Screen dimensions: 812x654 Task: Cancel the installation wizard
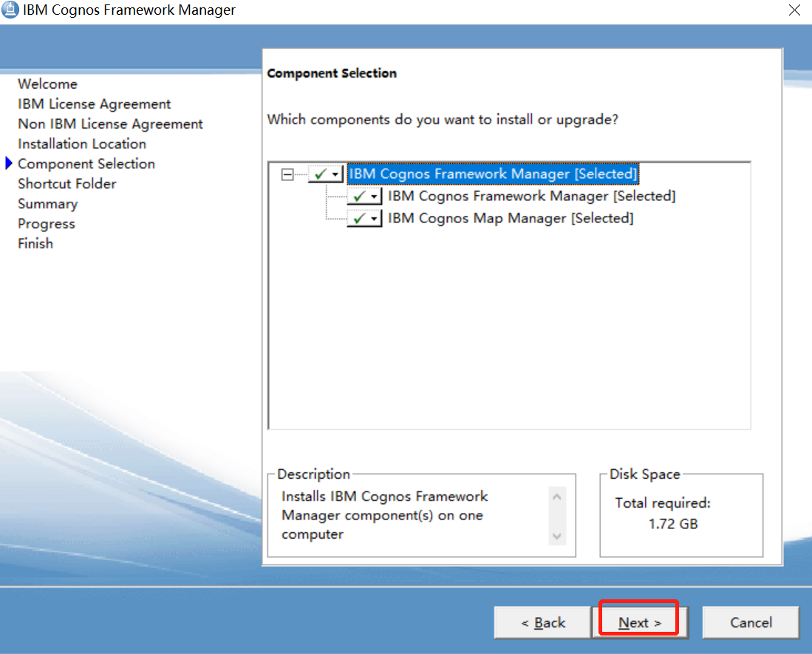point(751,622)
